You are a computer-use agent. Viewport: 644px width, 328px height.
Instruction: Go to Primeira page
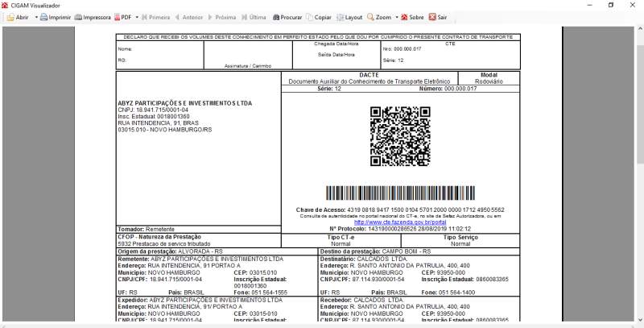click(x=155, y=17)
